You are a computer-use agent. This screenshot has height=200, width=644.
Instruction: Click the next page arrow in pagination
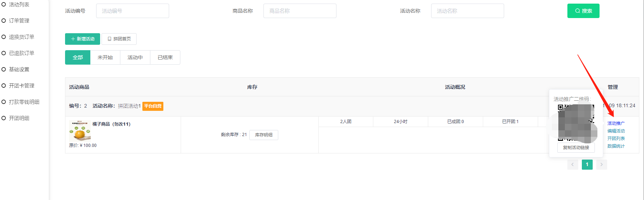click(x=601, y=165)
